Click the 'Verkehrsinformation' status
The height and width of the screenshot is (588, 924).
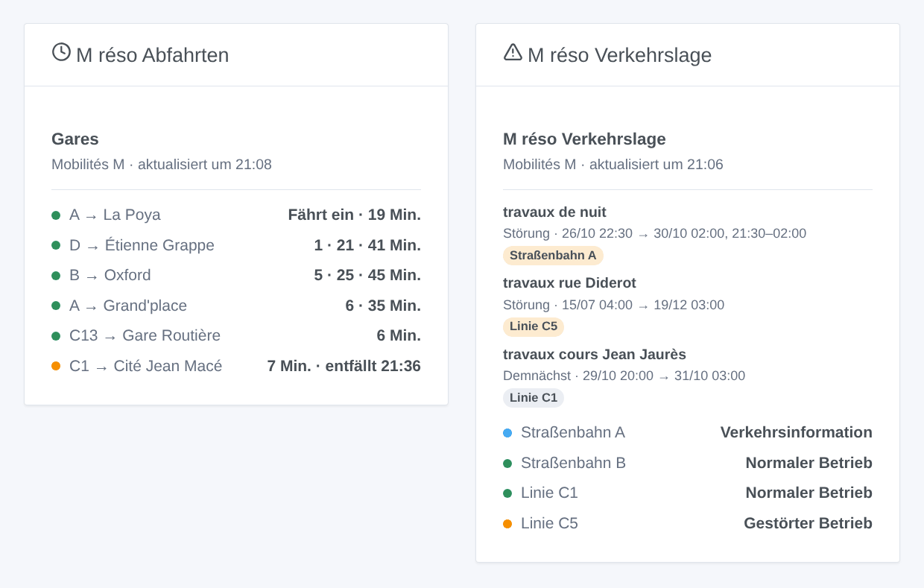click(797, 433)
